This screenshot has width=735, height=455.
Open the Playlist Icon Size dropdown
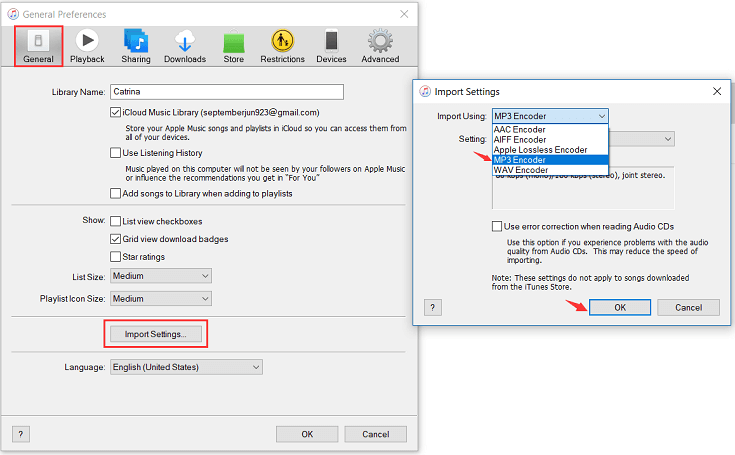point(160,298)
